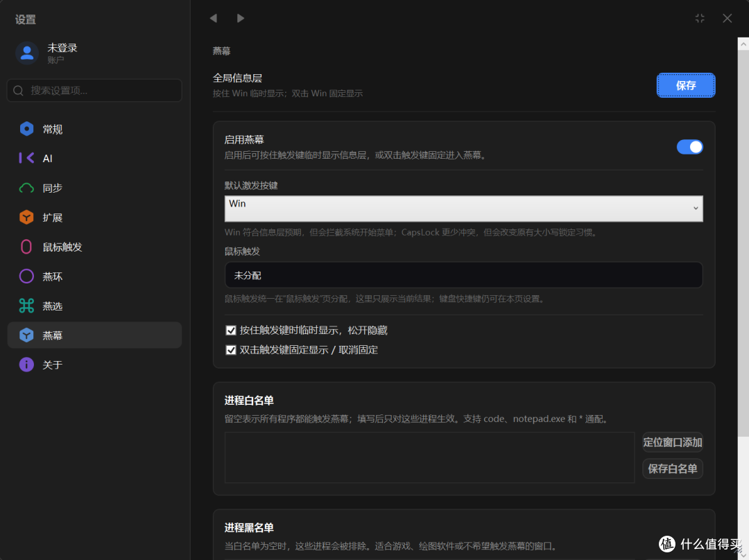This screenshot has height=560, width=749.
Task: Click the vertical scrollbar thumb
Action: click(743, 243)
